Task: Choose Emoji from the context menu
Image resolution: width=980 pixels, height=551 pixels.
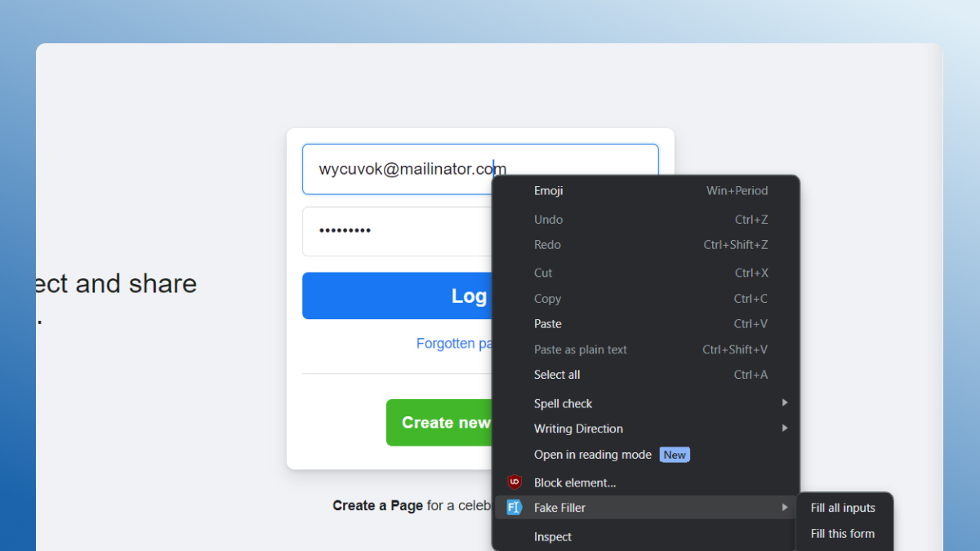Action: click(x=549, y=191)
